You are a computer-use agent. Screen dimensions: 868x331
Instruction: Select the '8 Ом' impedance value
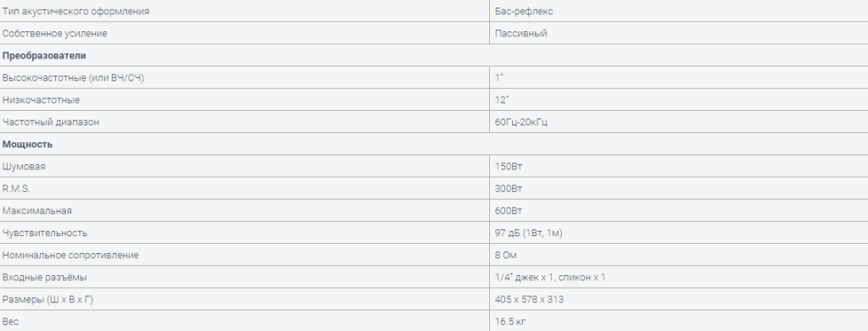[506, 255]
